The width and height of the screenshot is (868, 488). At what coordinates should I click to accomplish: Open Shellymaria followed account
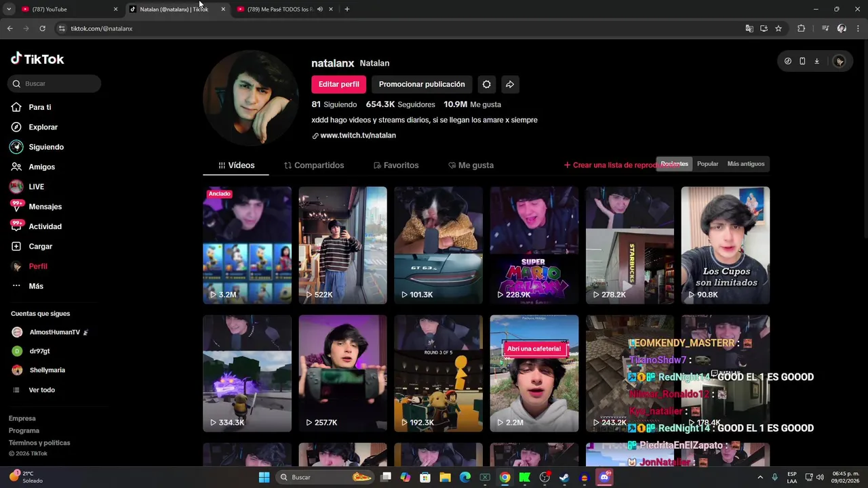pos(39,370)
